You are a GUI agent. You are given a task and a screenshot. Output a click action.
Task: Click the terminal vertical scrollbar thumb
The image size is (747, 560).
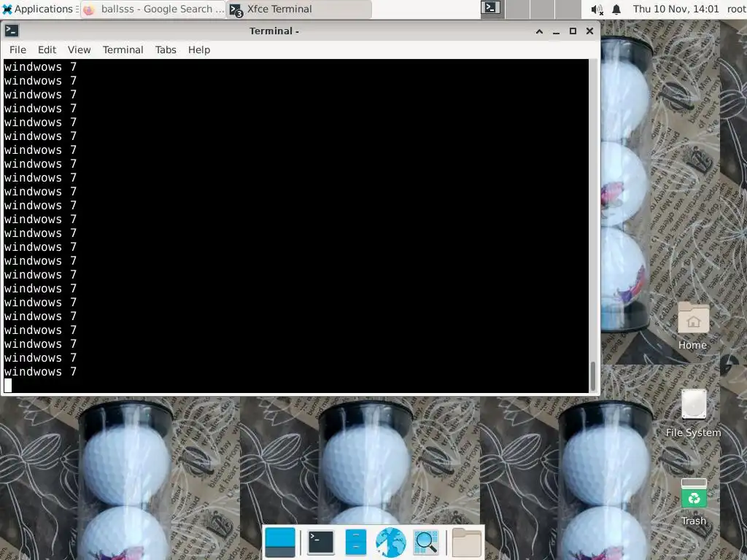[x=593, y=376]
